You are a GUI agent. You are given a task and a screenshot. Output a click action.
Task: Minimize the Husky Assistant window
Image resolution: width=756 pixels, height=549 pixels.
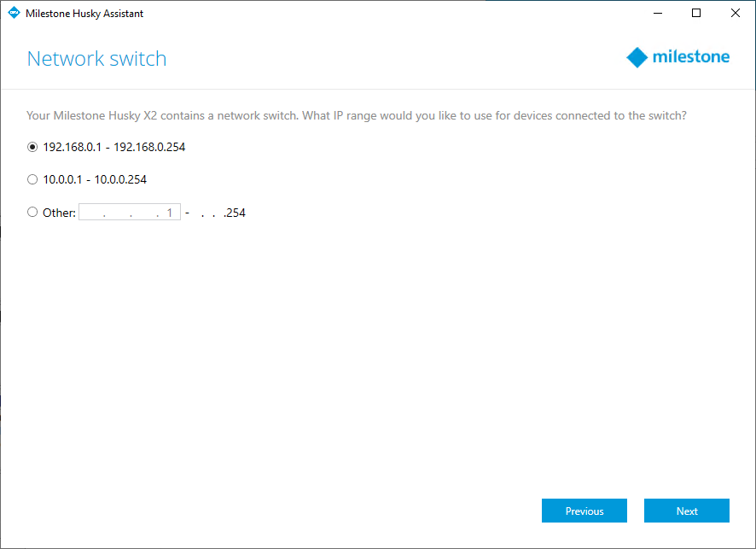click(658, 13)
